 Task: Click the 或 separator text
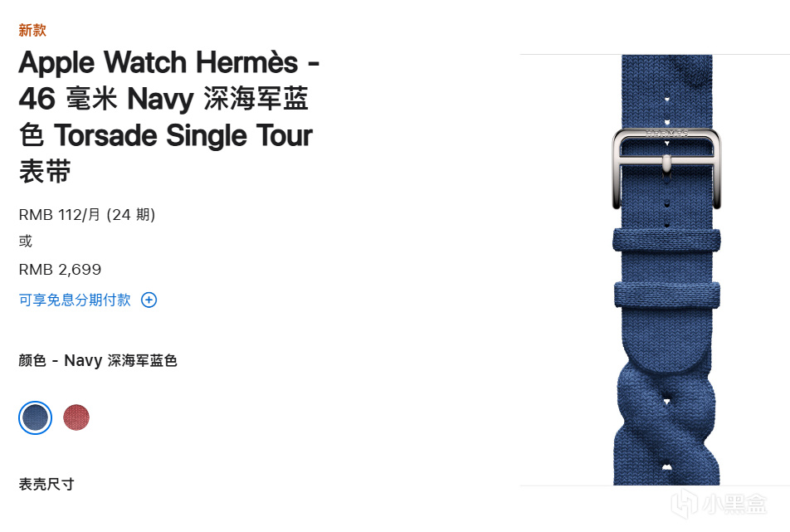pos(25,242)
